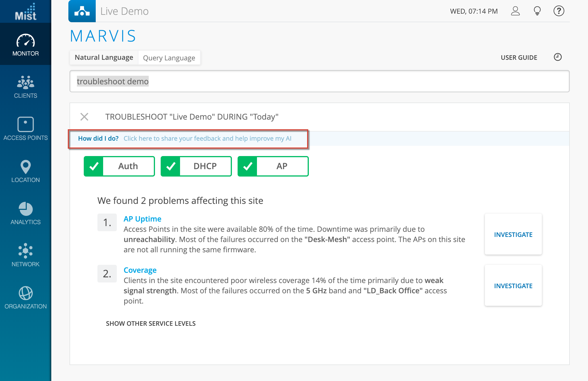The image size is (588, 381).
Task: Toggle the AP check box
Action: click(248, 166)
